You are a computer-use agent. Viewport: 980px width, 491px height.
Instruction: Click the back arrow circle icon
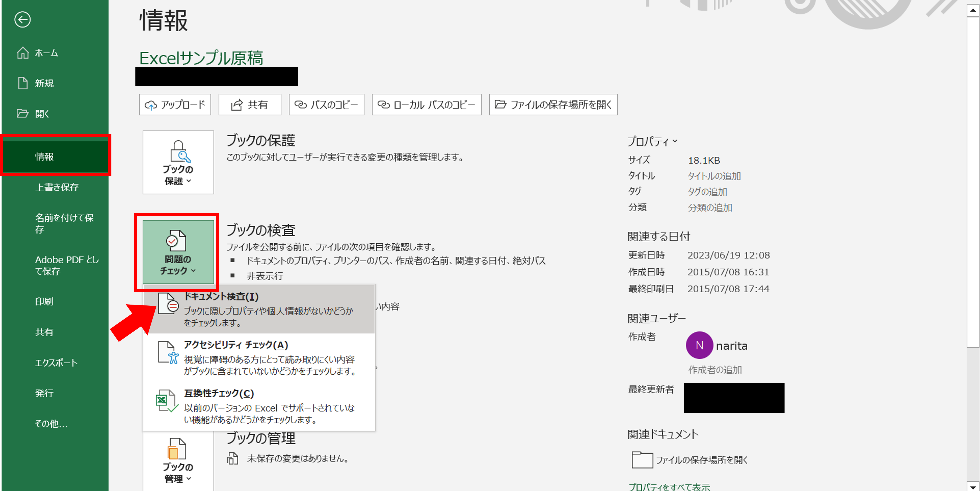[x=22, y=19]
